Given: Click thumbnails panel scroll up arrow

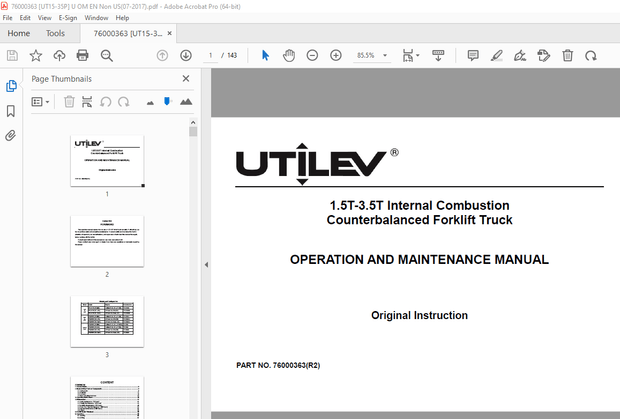Looking at the screenshot, I should [193, 123].
